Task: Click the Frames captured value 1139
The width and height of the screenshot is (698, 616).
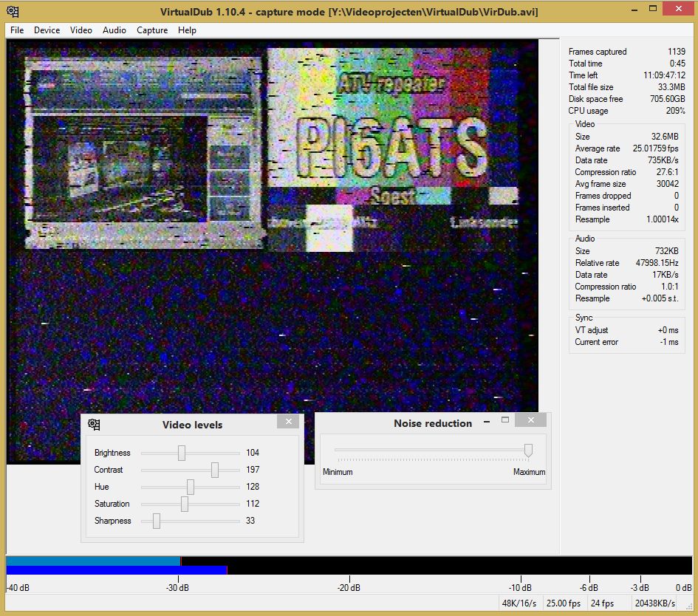Action: [676, 52]
